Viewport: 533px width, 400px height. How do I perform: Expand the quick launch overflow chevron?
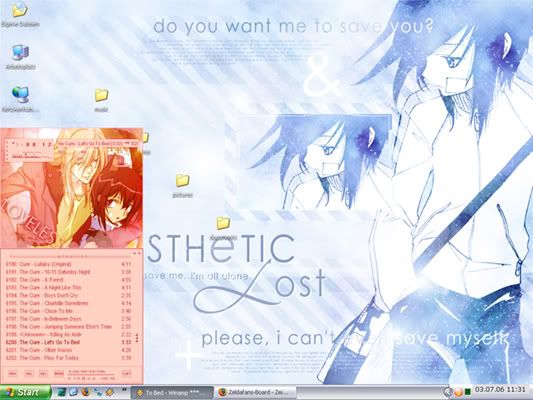(124, 389)
